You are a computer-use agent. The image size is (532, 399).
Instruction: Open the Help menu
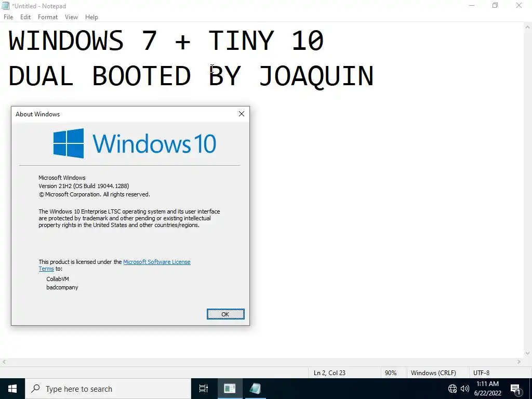click(x=91, y=17)
